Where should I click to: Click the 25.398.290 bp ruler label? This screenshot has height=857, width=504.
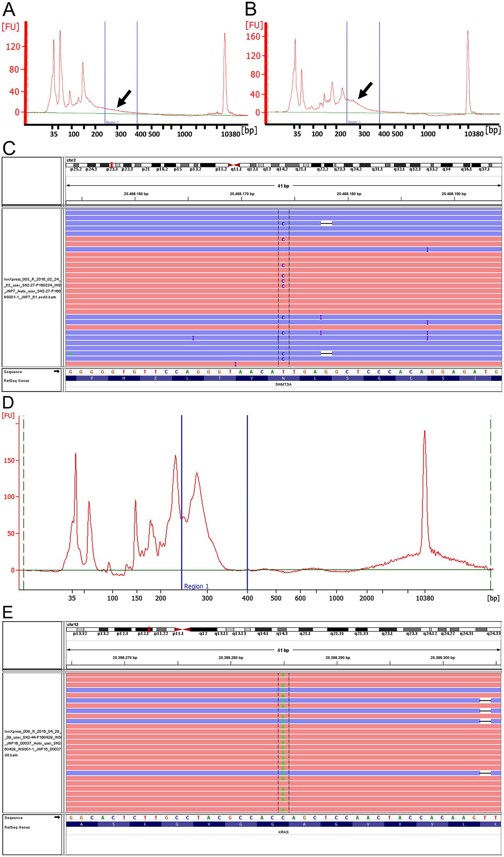338,658
